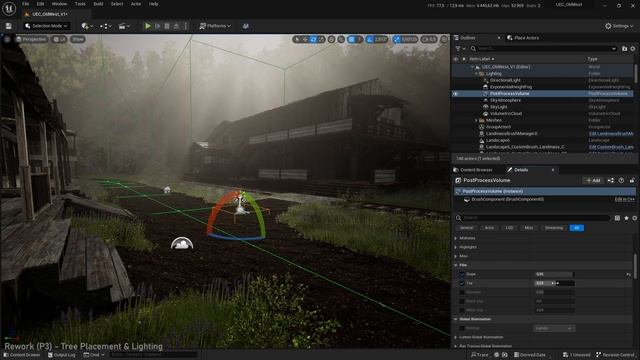Viewport: 640px width, 360px height.
Task: Open the Perspective view mode dropdown
Action: 31,39
